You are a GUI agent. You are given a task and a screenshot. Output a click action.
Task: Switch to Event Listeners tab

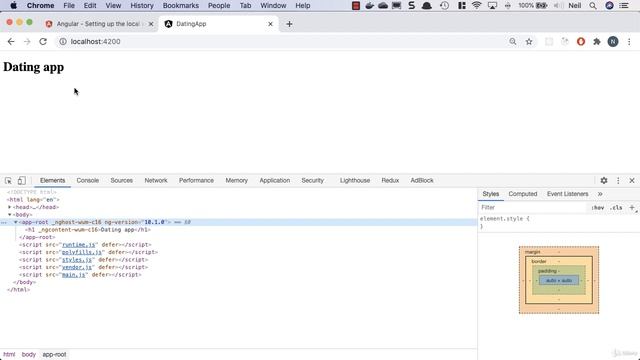click(568, 194)
